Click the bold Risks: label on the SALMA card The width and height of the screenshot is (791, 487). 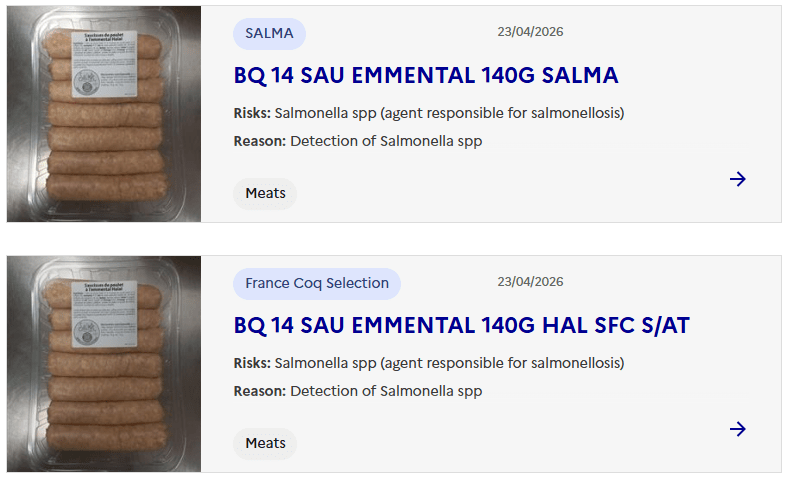click(252, 113)
